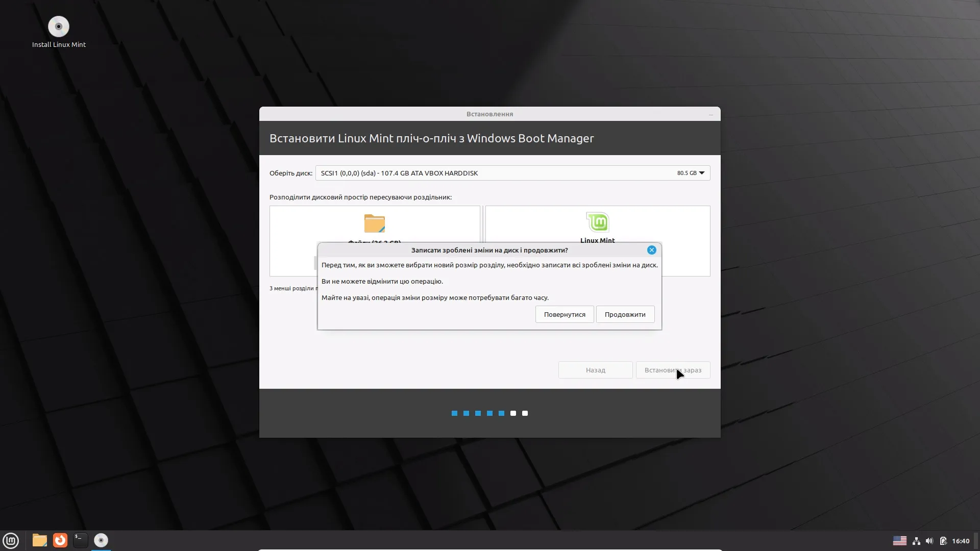Image resolution: width=980 pixels, height=551 pixels.
Task: Click the first blue progress step dot
Action: pyautogui.click(x=454, y=413)
